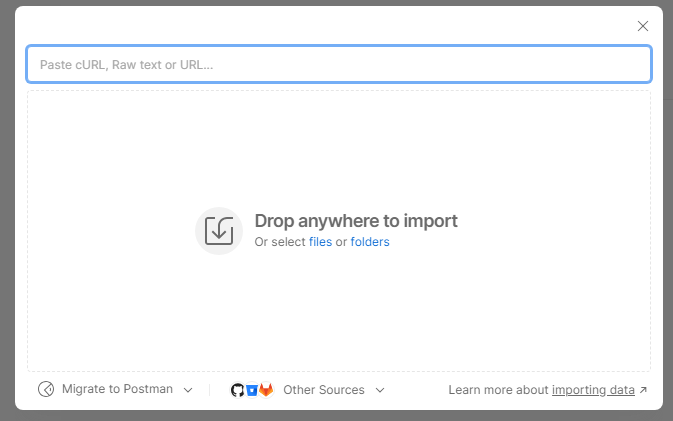Image resolution: width=673 pixels, height=421 pixels.
Task: Click the Bitbucket bucket icon
Action: (x=252, y=390)
